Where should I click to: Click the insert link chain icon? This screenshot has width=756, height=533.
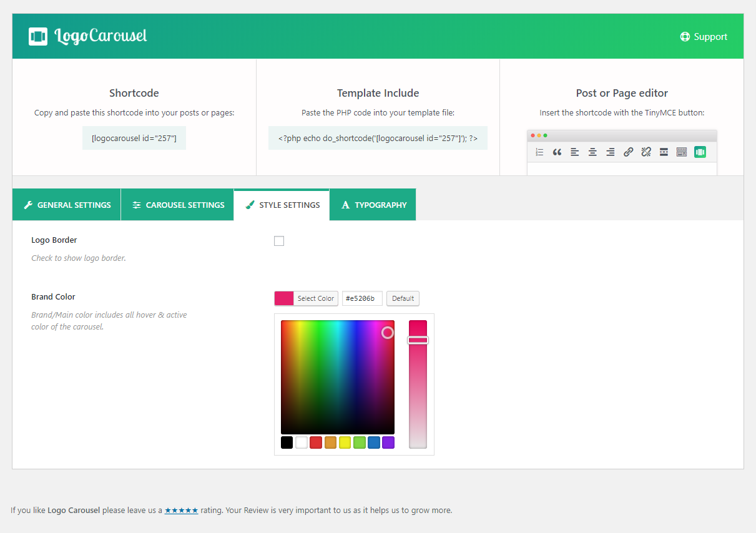629,152
